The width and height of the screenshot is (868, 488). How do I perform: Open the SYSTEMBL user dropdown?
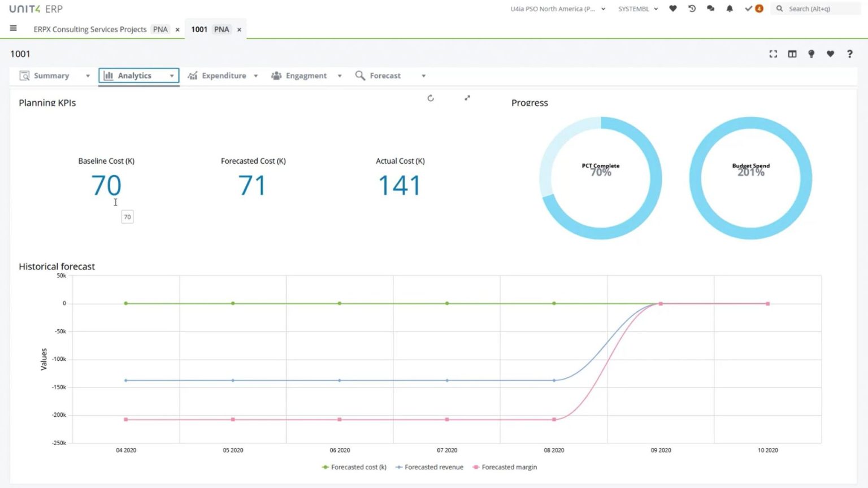click(637, 9)
